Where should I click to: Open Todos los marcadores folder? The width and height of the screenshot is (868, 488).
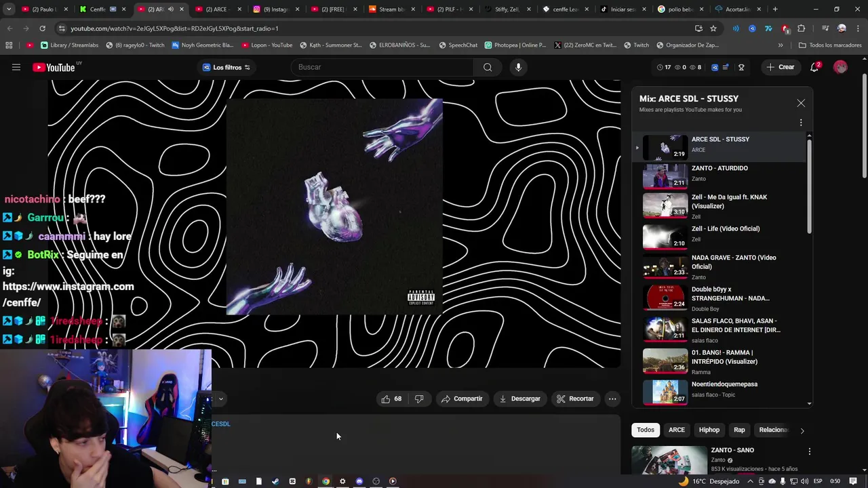[x=829, y=45]
